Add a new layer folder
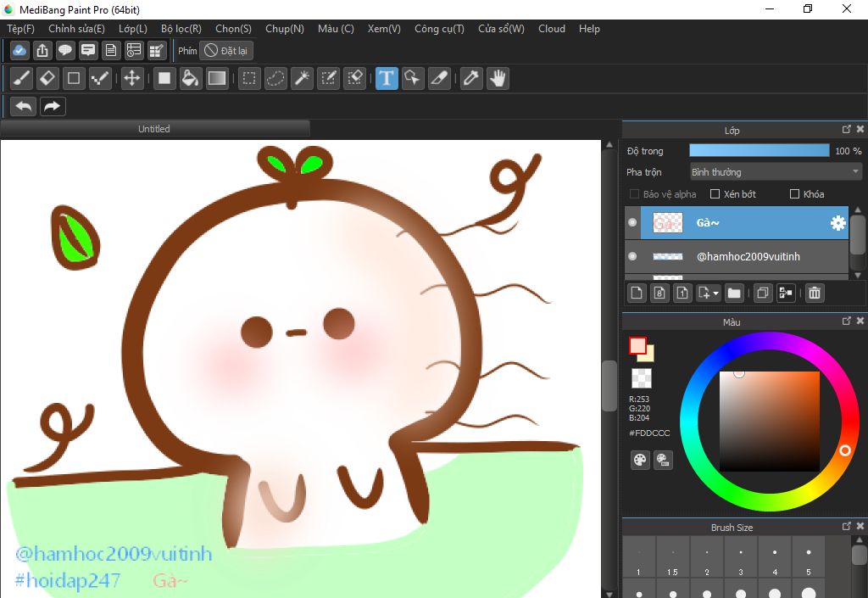 pos(734,293)
